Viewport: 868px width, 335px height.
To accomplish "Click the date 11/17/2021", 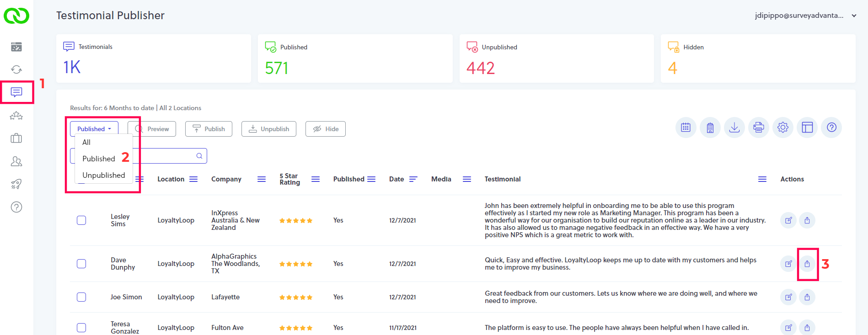I will [x=403, y=328].
